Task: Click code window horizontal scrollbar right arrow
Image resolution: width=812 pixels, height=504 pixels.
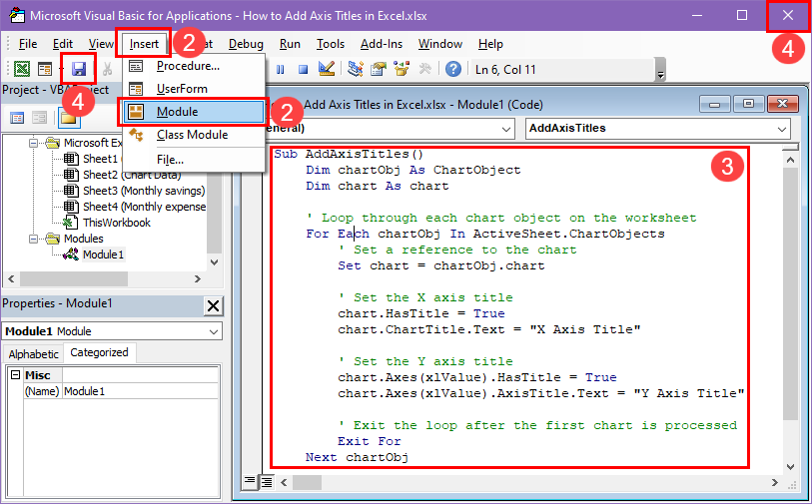Action: pyautogui.click(x=775, y=482)
